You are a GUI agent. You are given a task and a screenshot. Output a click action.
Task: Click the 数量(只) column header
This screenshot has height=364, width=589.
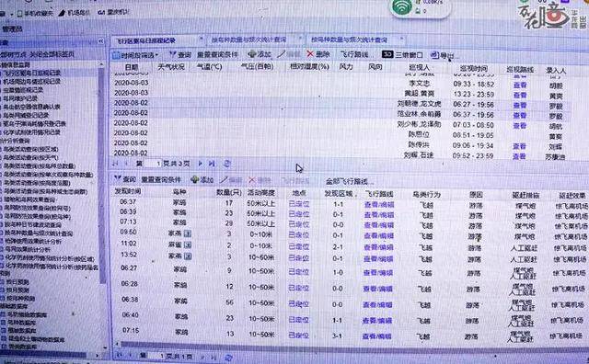pyautogui.click(x=228, y=192)
